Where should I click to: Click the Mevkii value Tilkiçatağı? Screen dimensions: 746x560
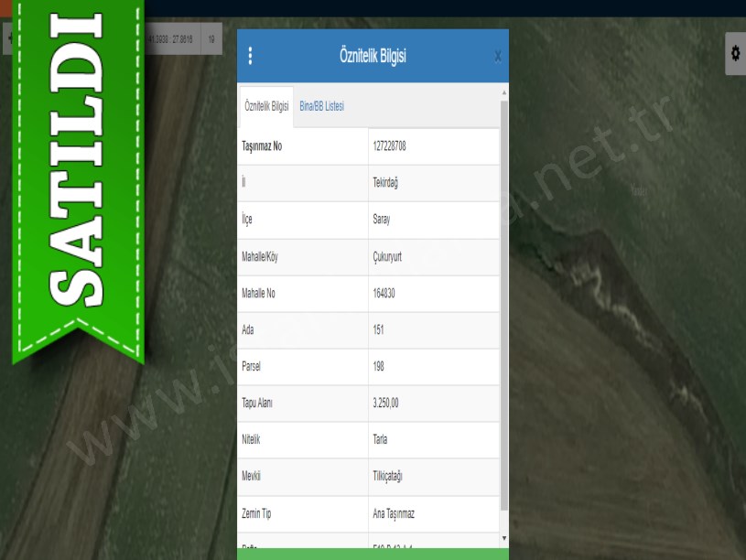click(x=388, y=477)
